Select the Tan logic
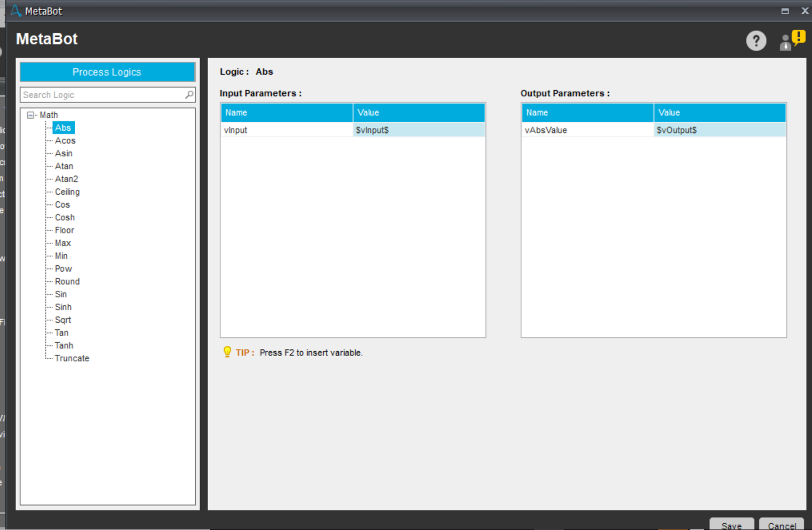 61,333
